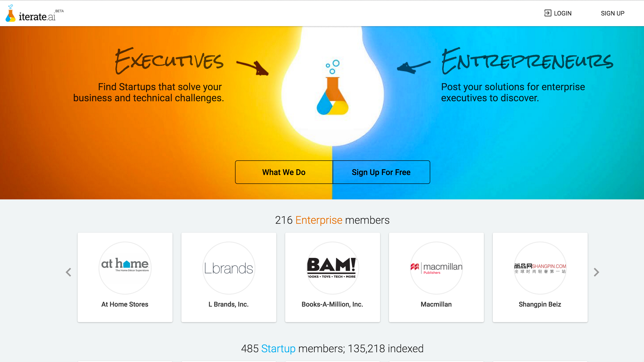The height and width of the screenshot is (362, 644).
Task: Open the L Brands, Inc. name link
Action: (228, 304)
